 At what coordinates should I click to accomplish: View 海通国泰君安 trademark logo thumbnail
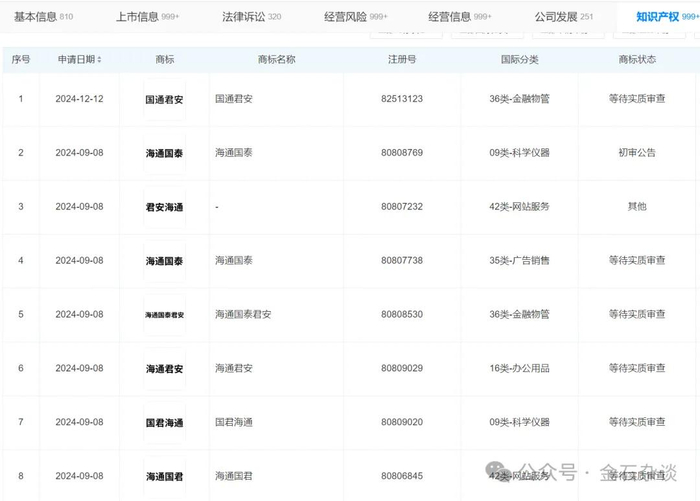coord(164,315)
